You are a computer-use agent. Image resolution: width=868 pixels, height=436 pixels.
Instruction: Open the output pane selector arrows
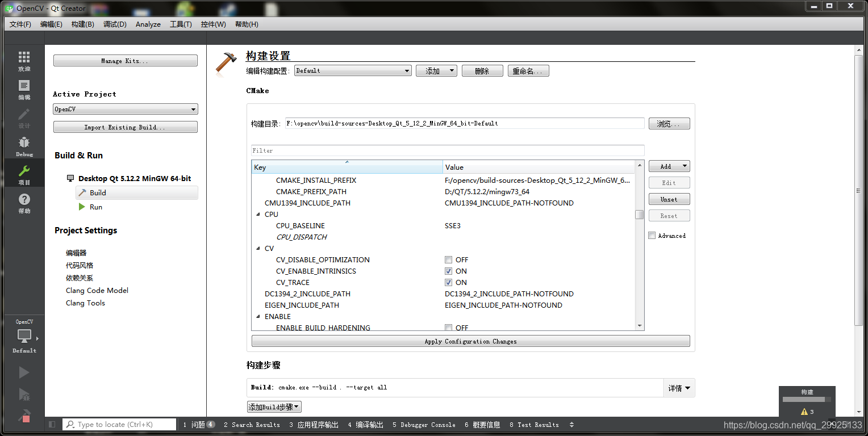tap(571, 424)
